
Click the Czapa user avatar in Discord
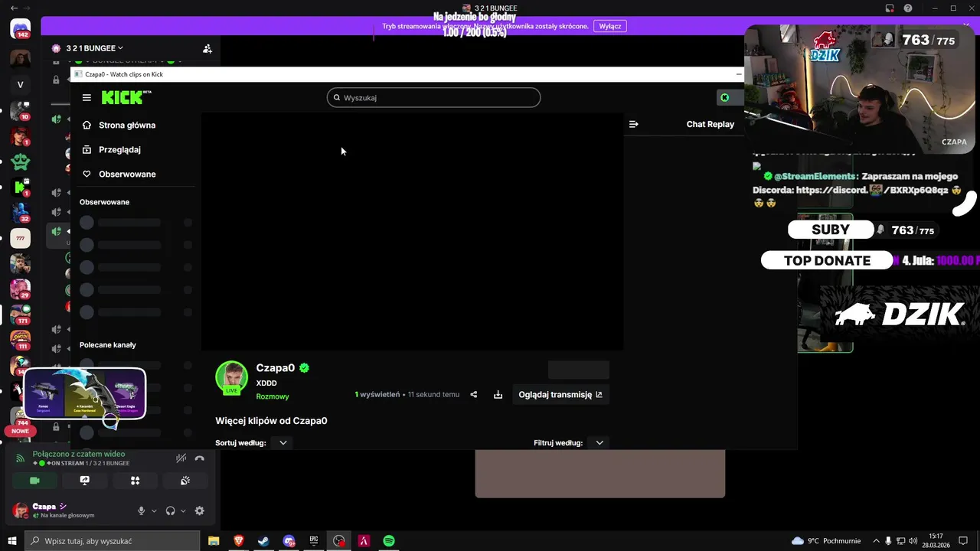21,510
